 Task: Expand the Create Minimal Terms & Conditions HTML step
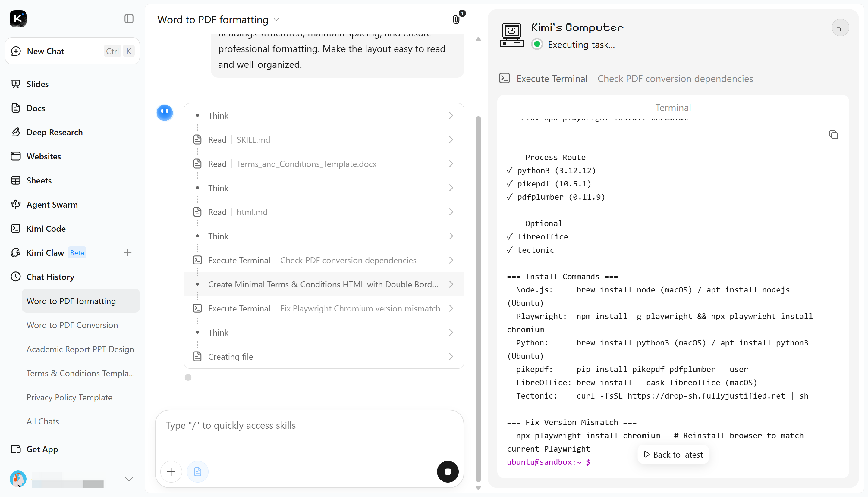click(324, 284)
